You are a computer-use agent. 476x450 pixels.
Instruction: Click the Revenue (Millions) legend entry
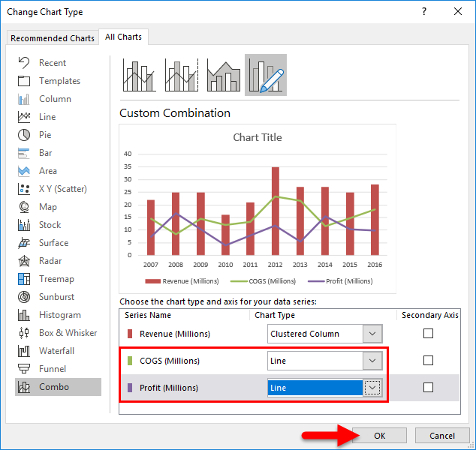click(182, 281)
